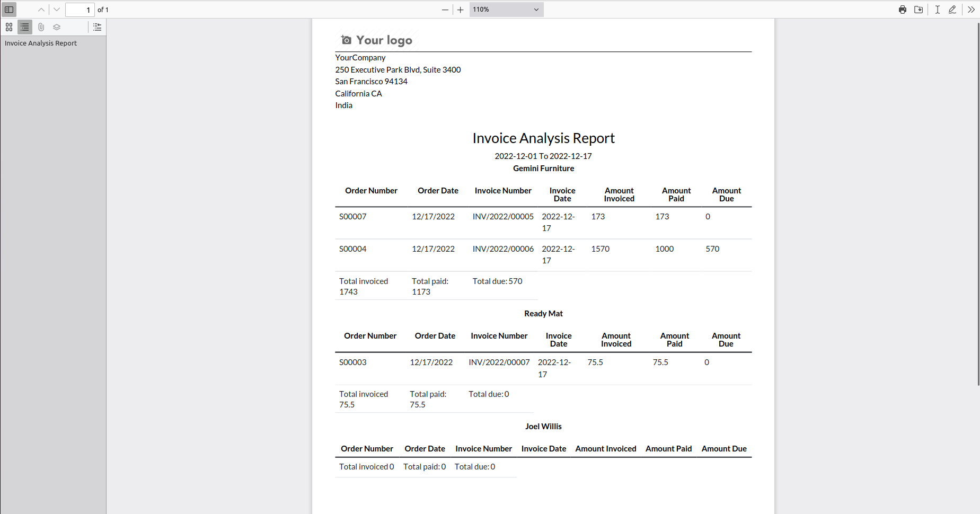The width and height of the screenshot is (980, 514).
Task: Go to next page arrow
Action: pyautogui.click(x=57, y=10)
